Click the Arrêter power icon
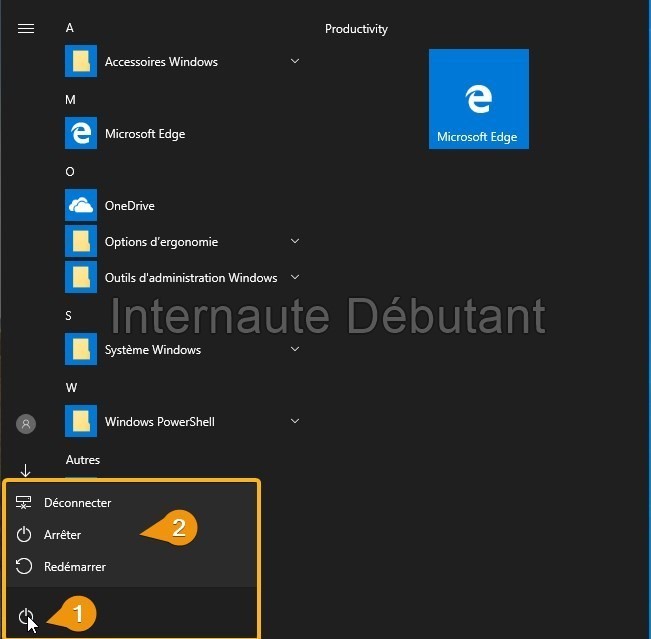Image resolution: width=651 pixels, height=639 pixels. coord(24,534)
